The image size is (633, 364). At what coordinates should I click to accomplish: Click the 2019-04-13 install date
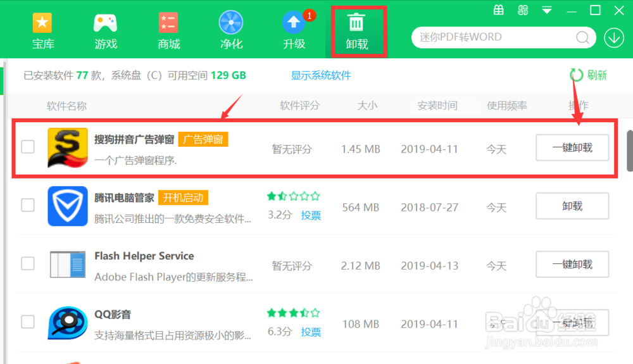[x=430, y=266]
